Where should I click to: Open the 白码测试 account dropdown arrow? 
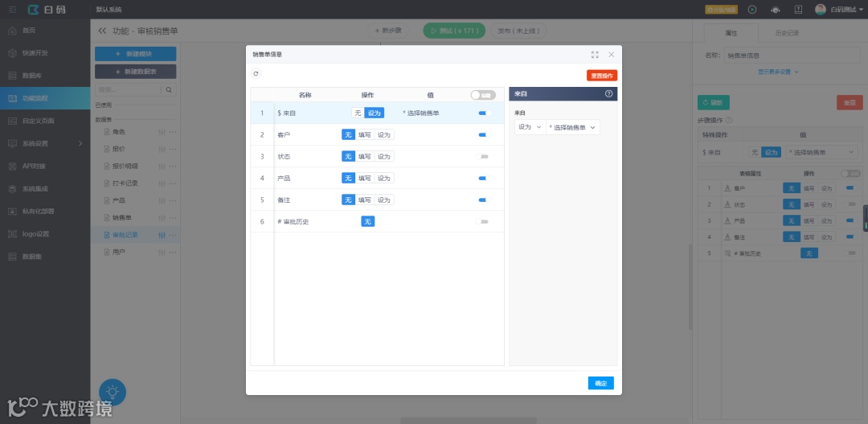(x=861, y=10)
